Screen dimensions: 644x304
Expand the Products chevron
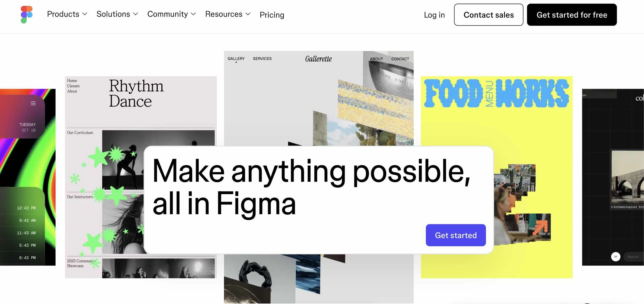point(84,14)
